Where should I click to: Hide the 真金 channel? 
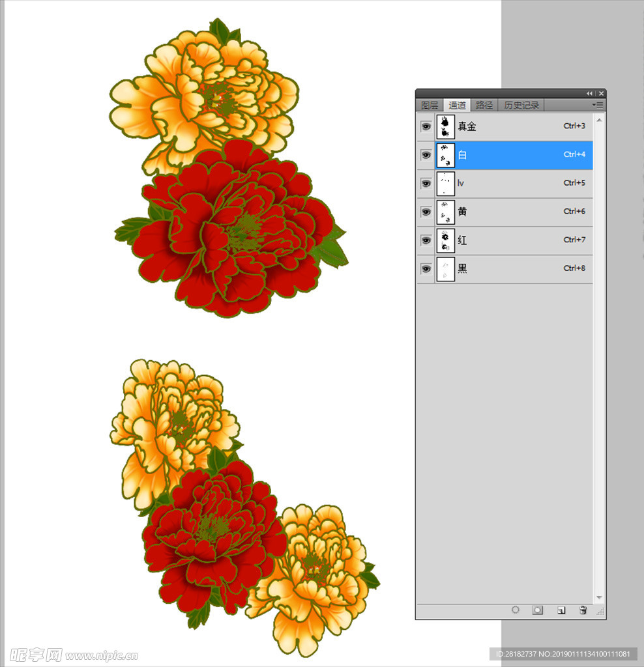pos(426,126)
